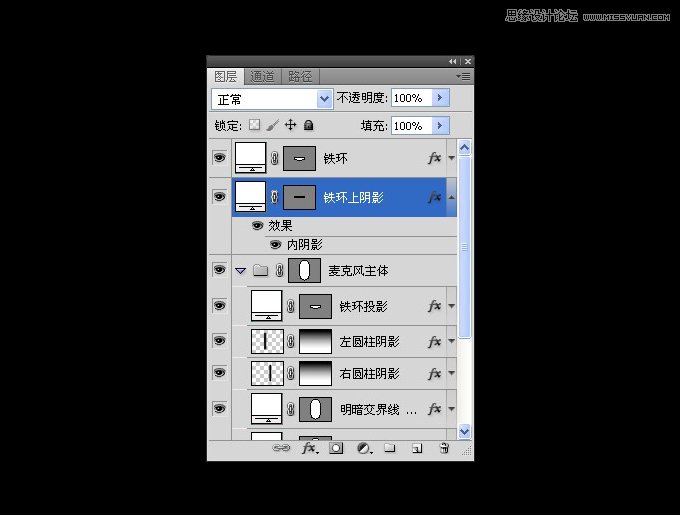
Task: Click folder icon of 麦克风主体 group
Action: 260,270
